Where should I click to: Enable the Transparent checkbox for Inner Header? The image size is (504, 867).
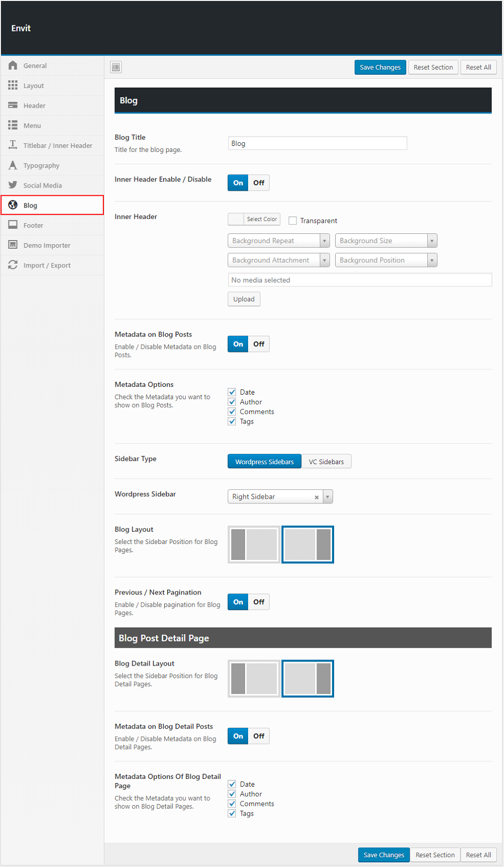tap(293, 220)
